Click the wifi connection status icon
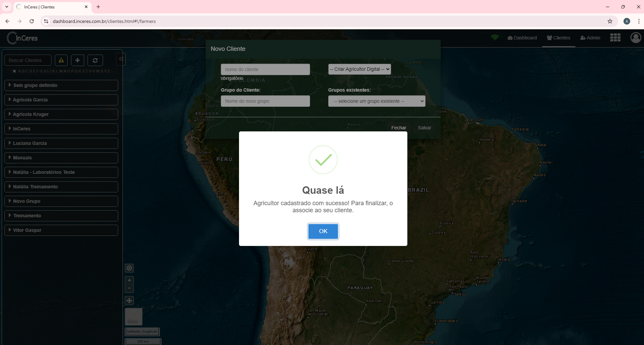The image size is (644, 345). click(495, 38)
